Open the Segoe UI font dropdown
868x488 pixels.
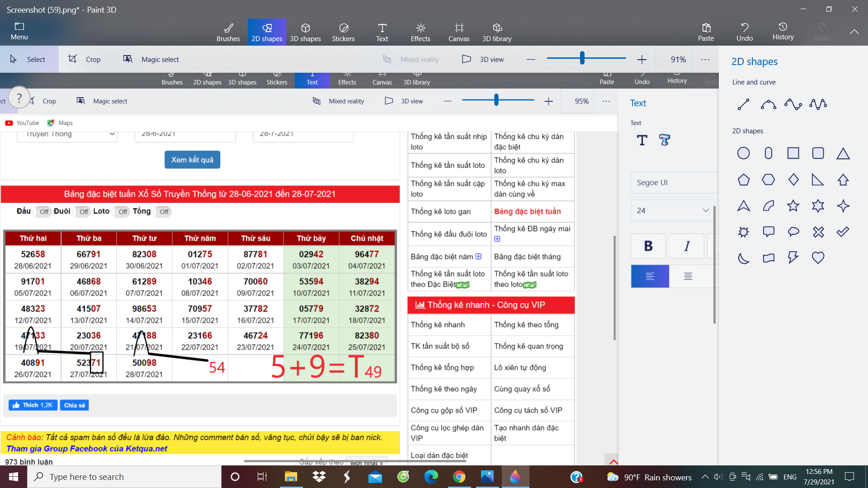pyautogui.click(x=675, y=183)
